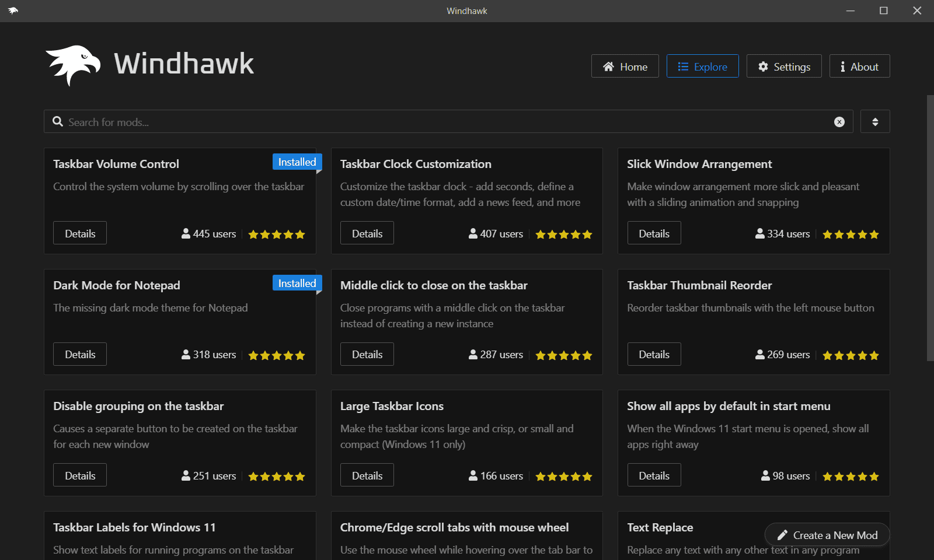Select the Dark Mode for Notepad title
Screen dimensions: 934x560
point(117,285)
